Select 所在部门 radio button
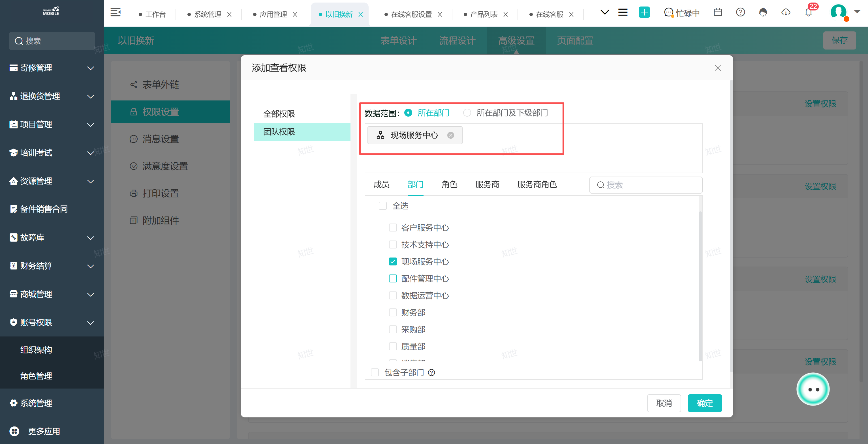 click(x=408, y=113)
